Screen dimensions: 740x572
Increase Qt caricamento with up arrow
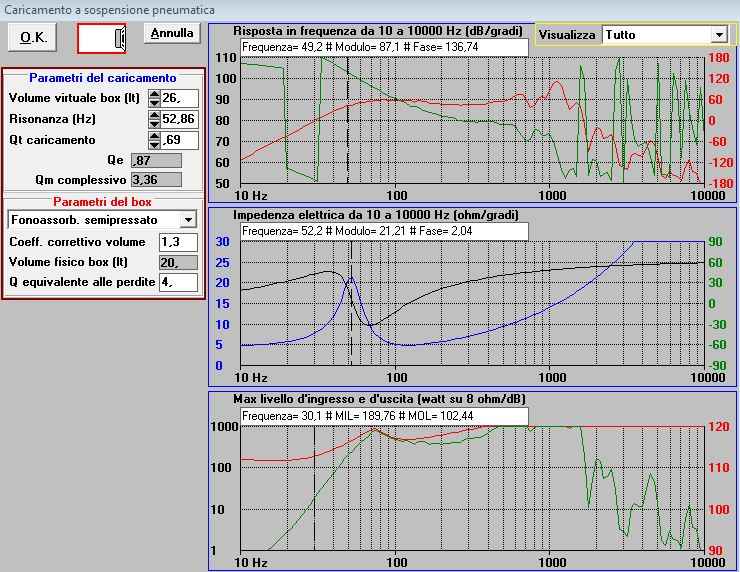[x=154, y=135]
